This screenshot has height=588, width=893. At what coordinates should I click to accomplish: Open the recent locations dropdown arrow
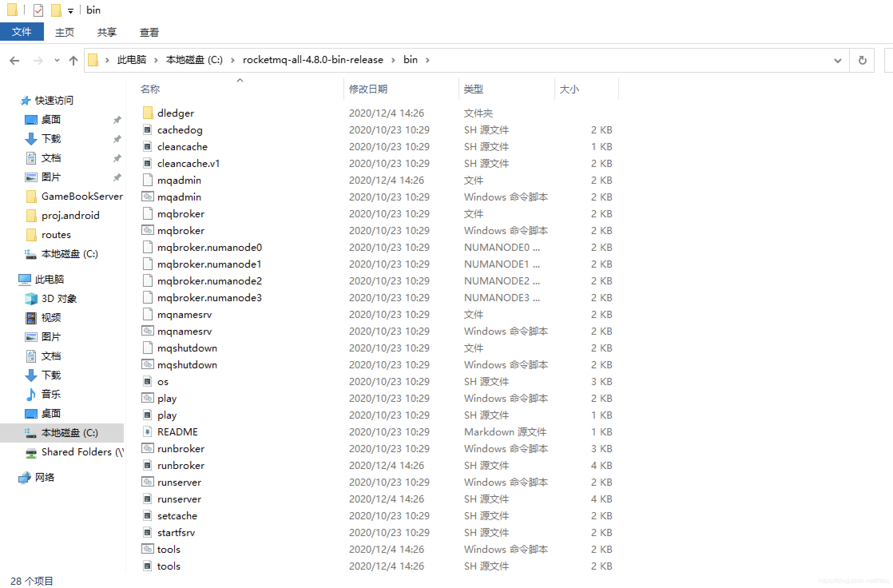pyautogui.click(x=57, y=60)
